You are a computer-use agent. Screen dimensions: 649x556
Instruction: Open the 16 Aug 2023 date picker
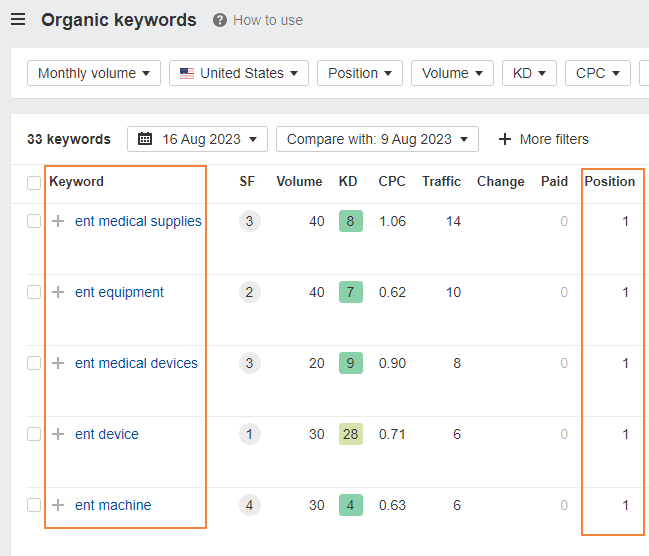point(197,139)
